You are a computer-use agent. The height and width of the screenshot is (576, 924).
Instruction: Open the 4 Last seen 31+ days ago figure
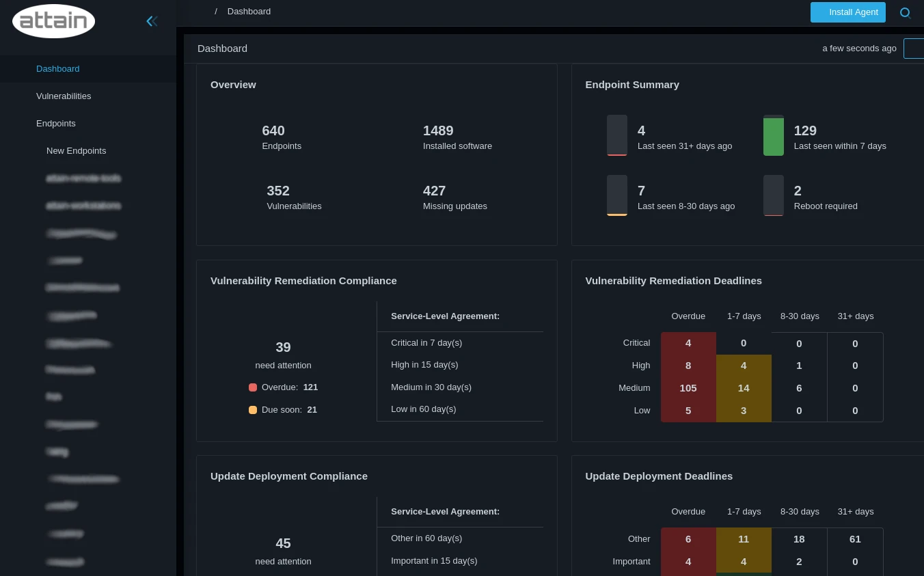tap(685, 137)
